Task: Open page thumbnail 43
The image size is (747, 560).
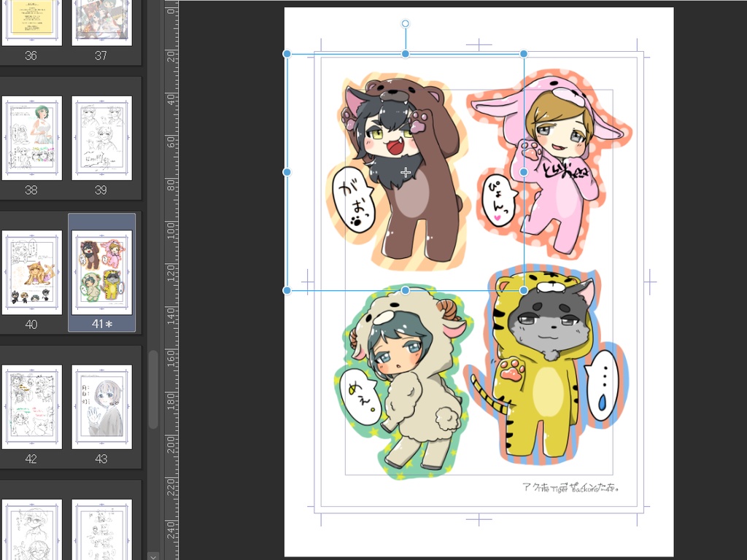Action: pyautogui.click(x=102, y=407)
